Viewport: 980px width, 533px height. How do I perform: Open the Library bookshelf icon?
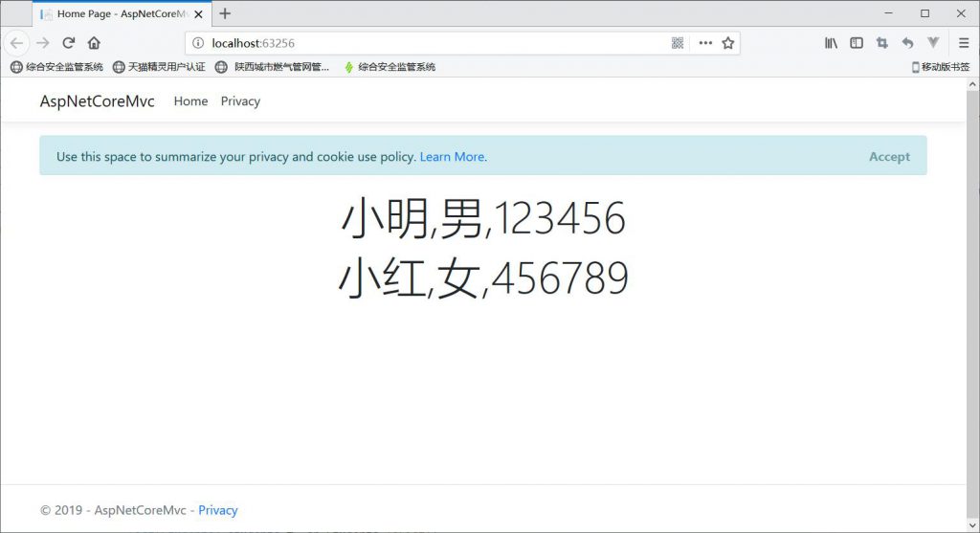click(x=832, y=43)
